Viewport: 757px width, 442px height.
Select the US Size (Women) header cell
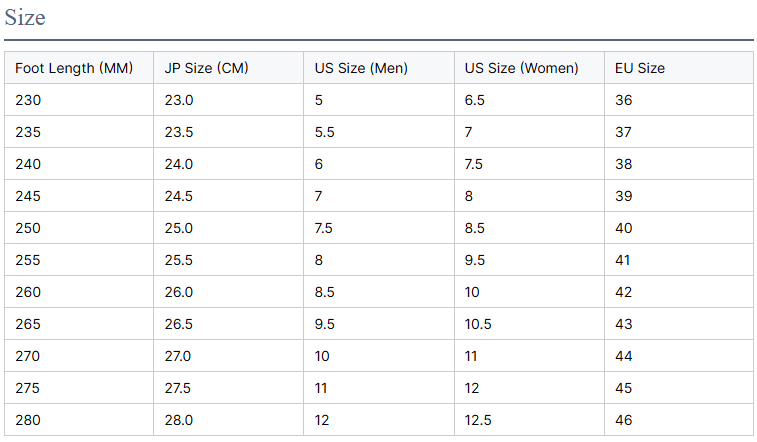521,68
